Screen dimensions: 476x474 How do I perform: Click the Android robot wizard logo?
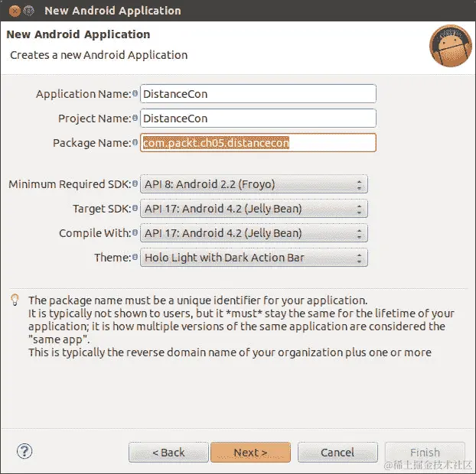coord(451,46)
